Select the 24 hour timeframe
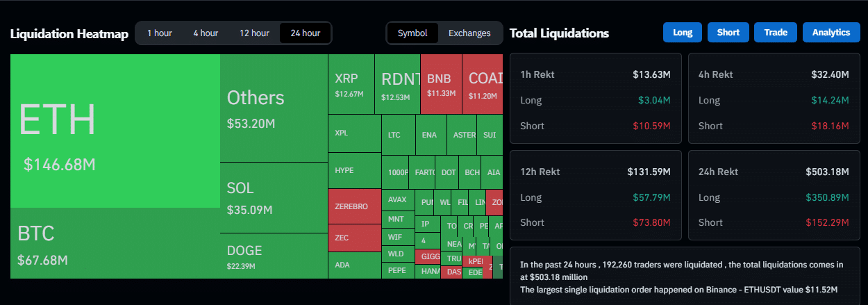This screenshot has height=305, width=868. (306, 33)
